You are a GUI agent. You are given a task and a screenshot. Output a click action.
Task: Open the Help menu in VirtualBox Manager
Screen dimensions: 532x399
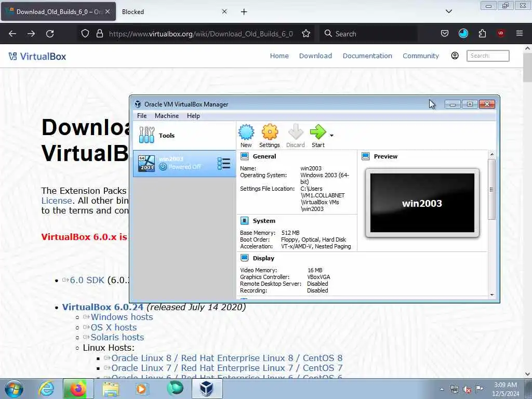(x=193, y=116)
